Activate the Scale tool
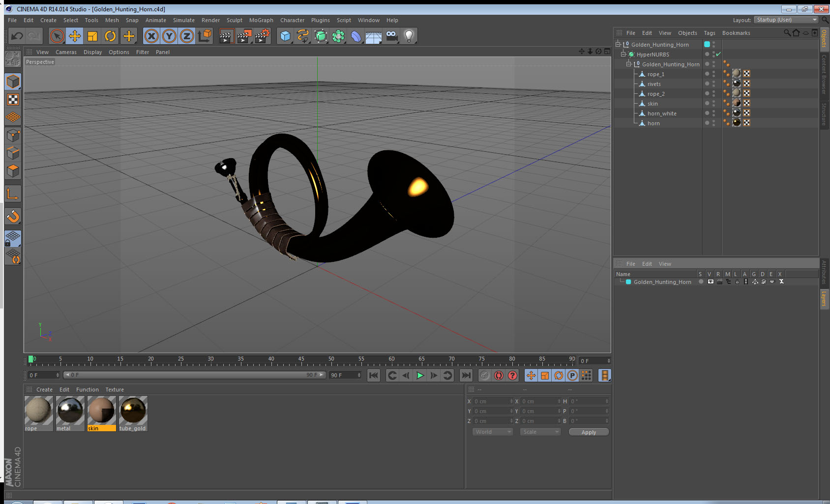 point(92,36)
